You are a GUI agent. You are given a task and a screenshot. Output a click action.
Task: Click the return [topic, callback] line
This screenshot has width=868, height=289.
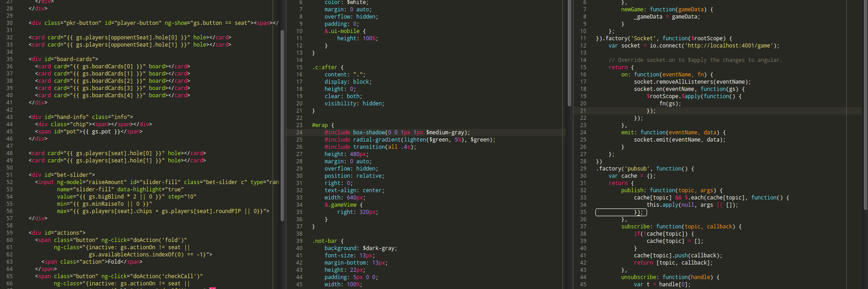tap(673, 263)
